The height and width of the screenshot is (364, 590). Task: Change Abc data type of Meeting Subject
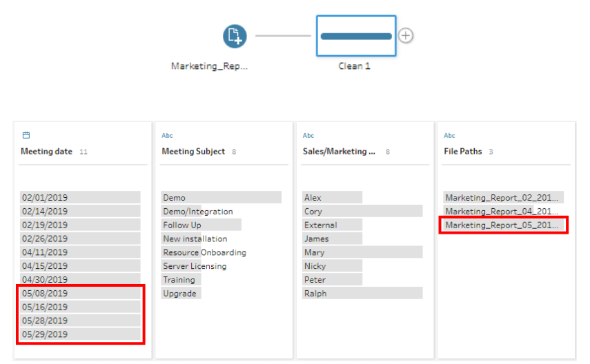[167, 135]
